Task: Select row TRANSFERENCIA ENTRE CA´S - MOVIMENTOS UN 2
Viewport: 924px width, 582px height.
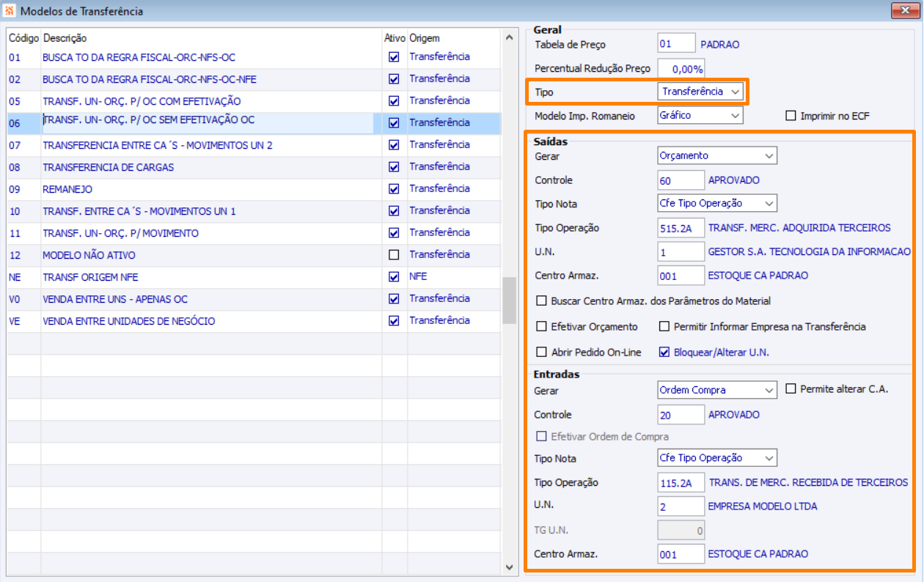Action: (x=254, y=145)
